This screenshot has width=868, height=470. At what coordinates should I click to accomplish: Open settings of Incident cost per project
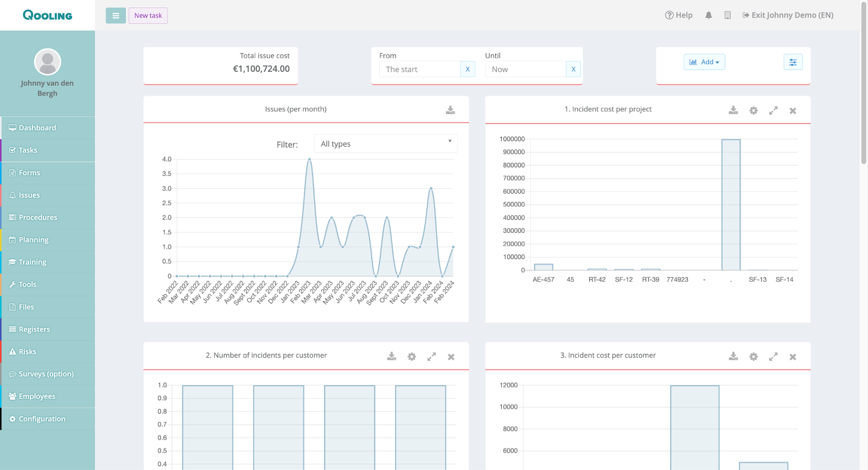[x=754, y=110]
